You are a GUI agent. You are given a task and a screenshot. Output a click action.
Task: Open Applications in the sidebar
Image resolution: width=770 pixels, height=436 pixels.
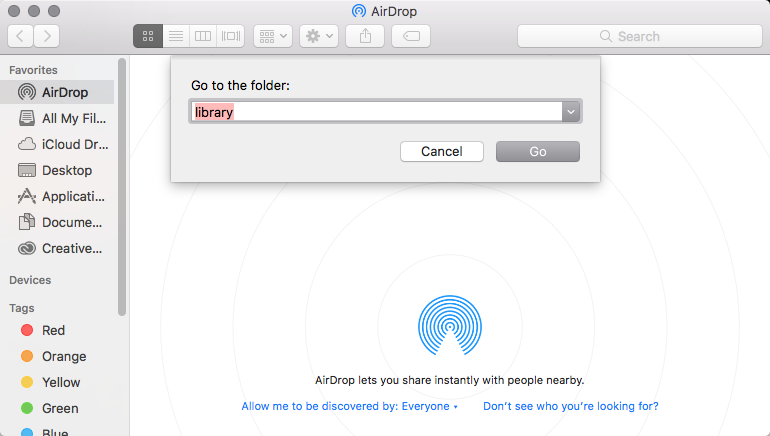[57, 196]
